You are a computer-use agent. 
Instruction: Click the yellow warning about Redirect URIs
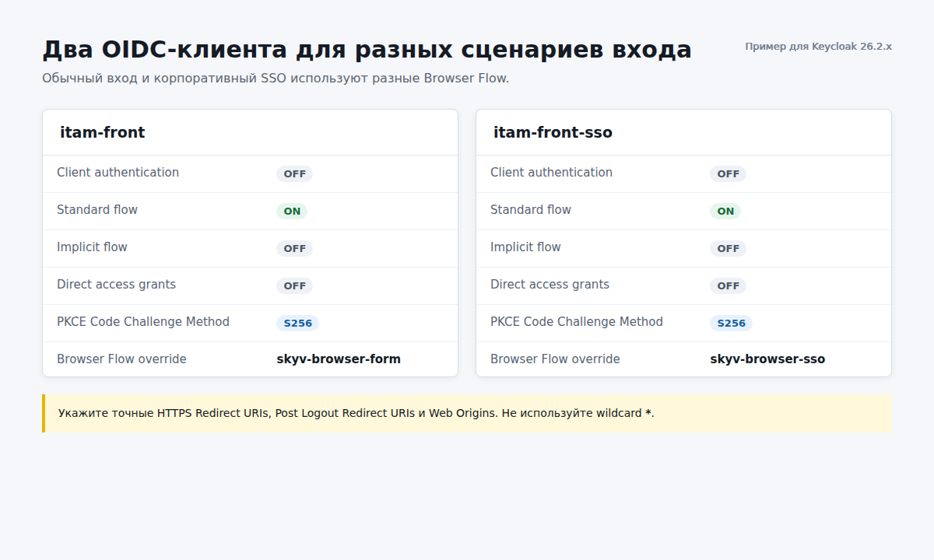point(467,413)
